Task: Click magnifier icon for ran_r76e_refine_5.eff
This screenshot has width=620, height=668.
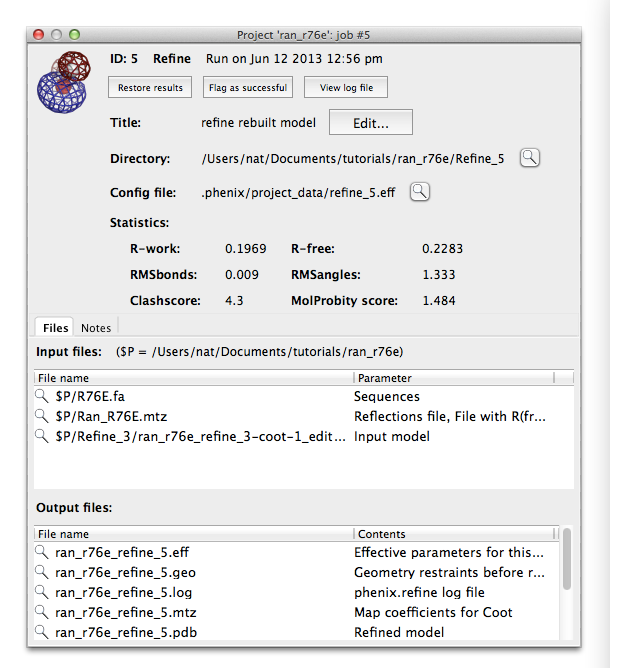Action: (42, 552)
